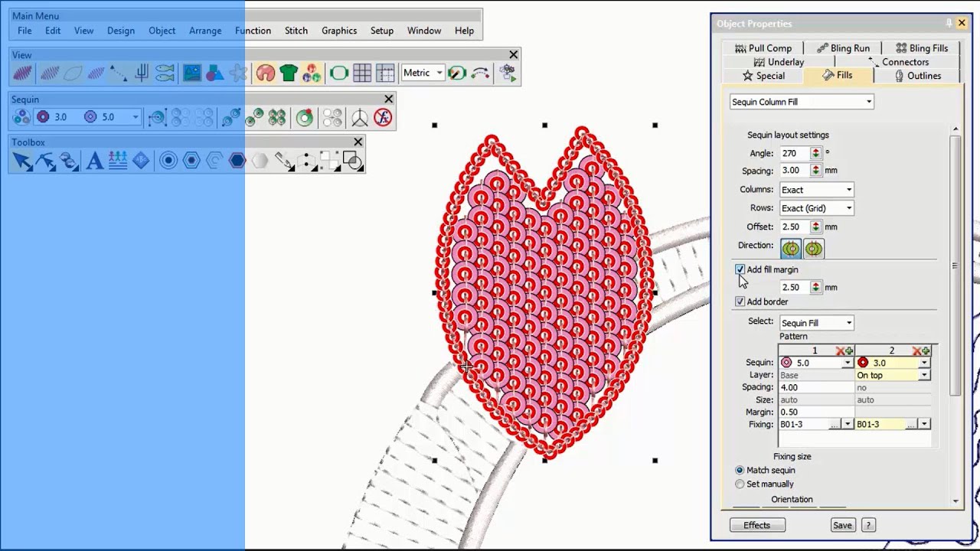Switch to the Outlines tab
Viewport: 980px width, 551px height.
coord(917,76)
